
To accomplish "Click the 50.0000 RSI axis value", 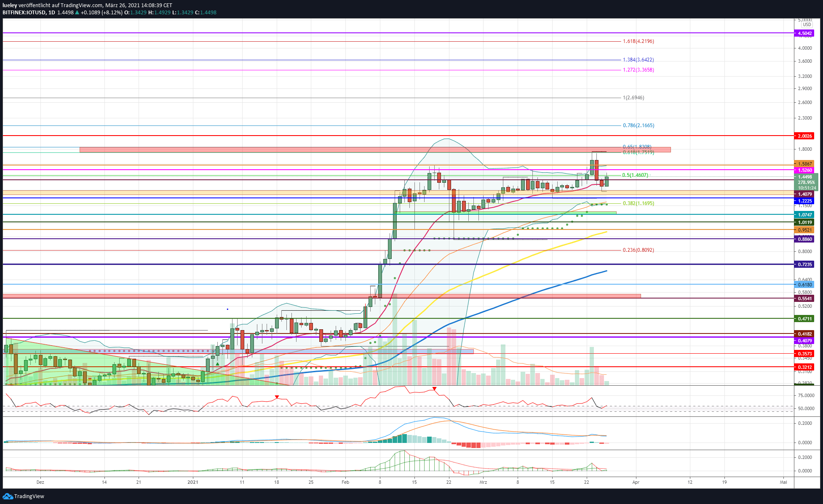I will (806, 408).
